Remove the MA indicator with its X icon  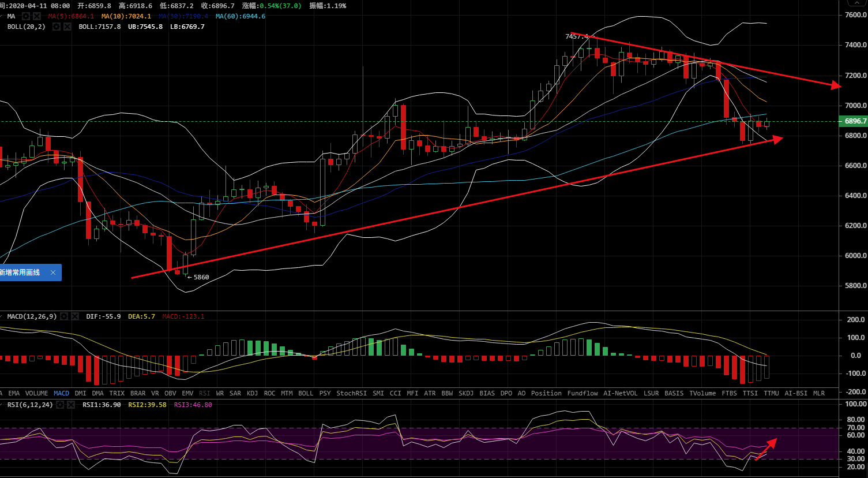click(37, 16)
